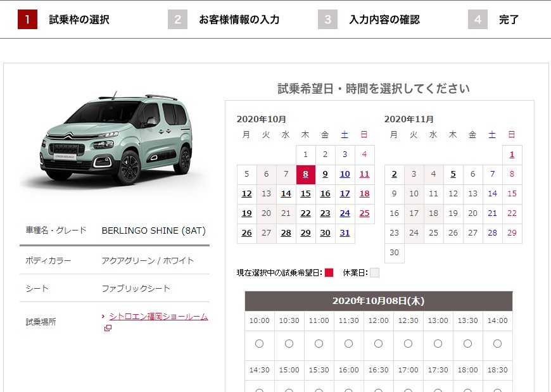
Task: Open the external link icon beside the showroom link
Action: tap(108, 328)
